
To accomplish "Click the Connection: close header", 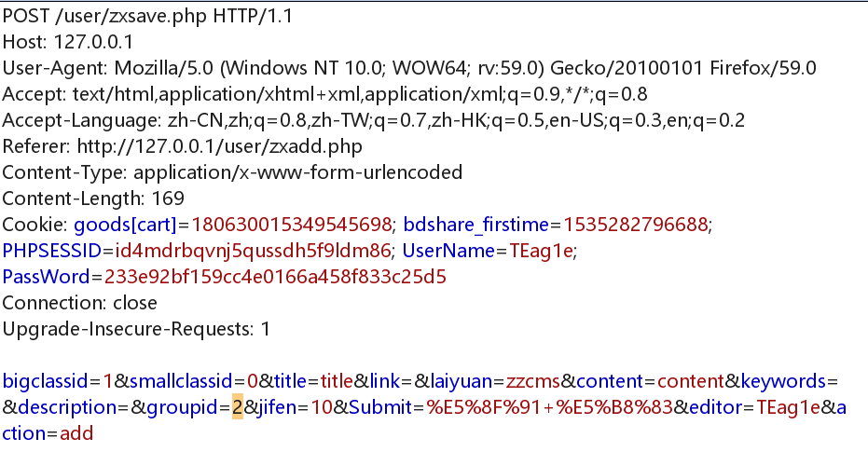I will pyautogui.click(x=80, y=303).
